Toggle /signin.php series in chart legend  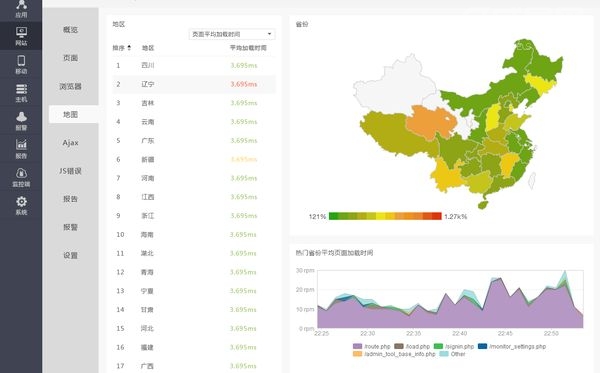pyautogui.click(x=453, y=346)
